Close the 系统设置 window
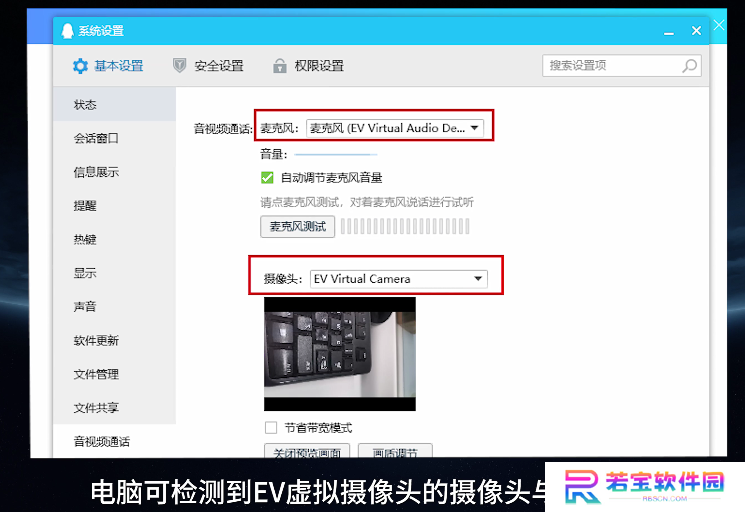 click(697, 31)
